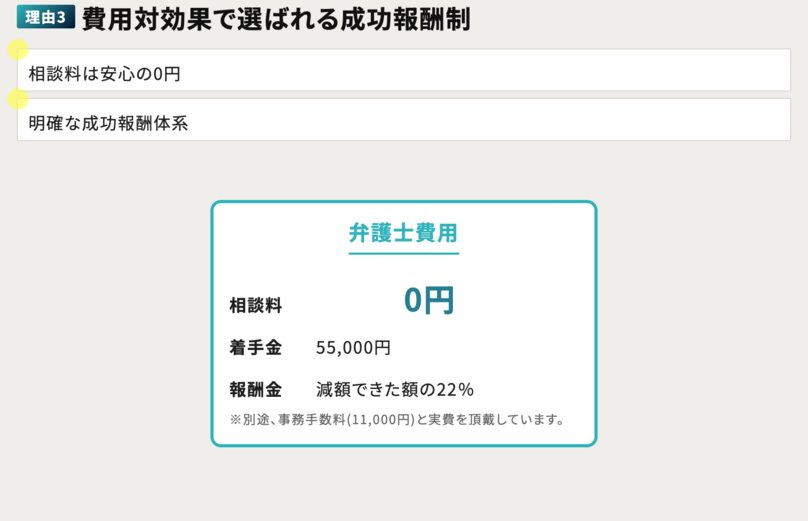
Task: Select the 着手金 row label
Action: pyautogui.click(x=255, y=348)
